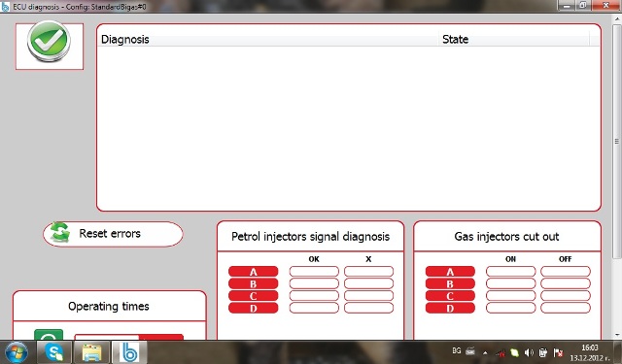Image resolution: width=622 pixels, height=364 pixels.
Task: Toggle gas injector B OFF field
Action: [x=566, y=283]
